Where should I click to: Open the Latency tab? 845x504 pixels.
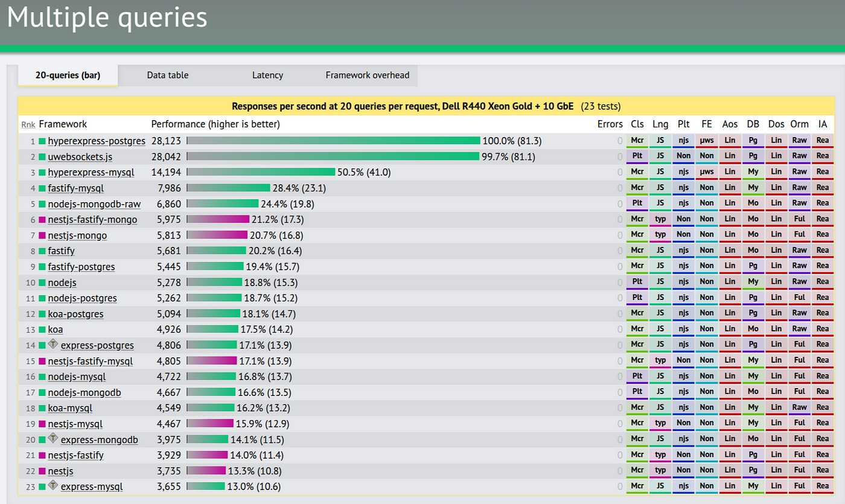click(x=267, y=75)
